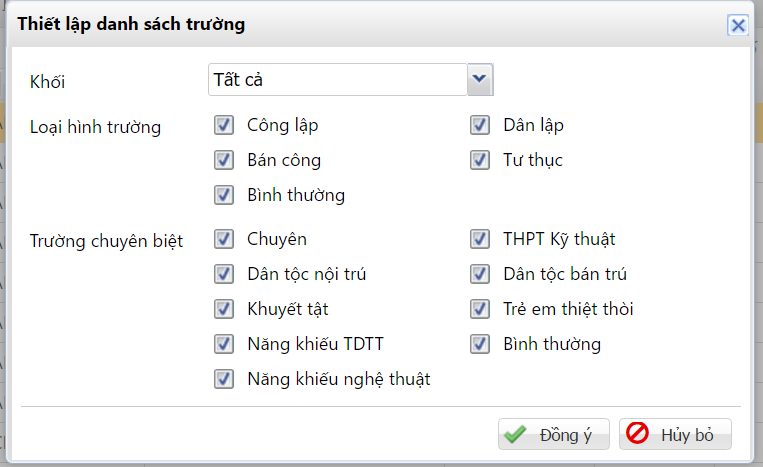Toggle the Khuyết tật checkbox
763x467 pixels.
224,309
